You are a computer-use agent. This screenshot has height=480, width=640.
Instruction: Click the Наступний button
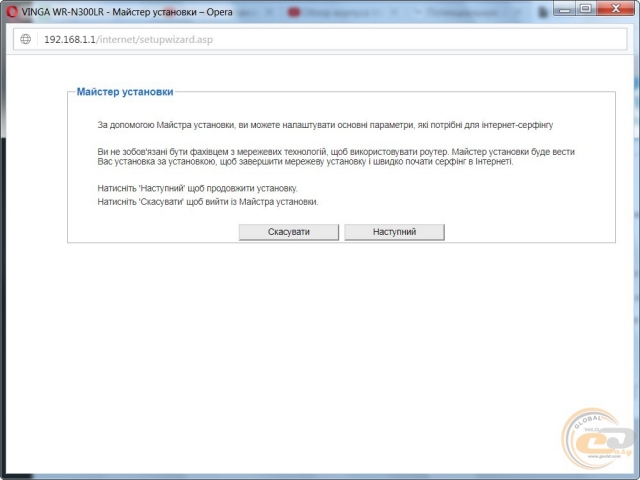point(394,232)
